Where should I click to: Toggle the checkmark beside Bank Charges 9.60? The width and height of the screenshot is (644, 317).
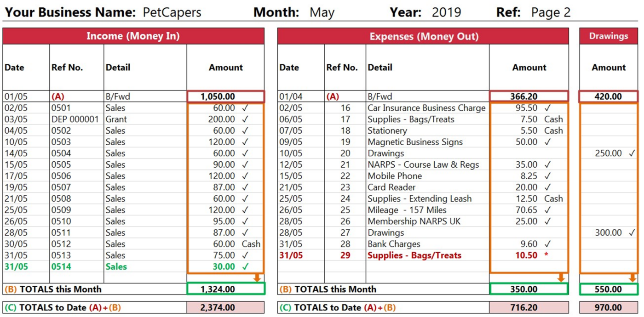pos(547,244)
